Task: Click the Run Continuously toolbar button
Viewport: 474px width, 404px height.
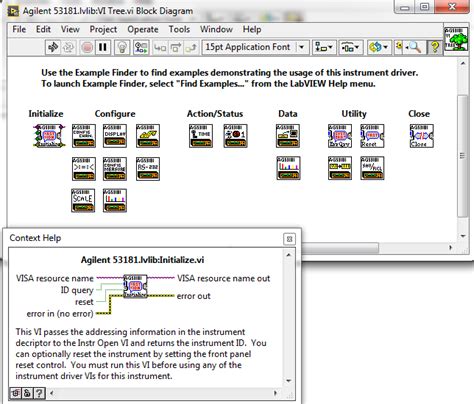Action: click(69, 47)
